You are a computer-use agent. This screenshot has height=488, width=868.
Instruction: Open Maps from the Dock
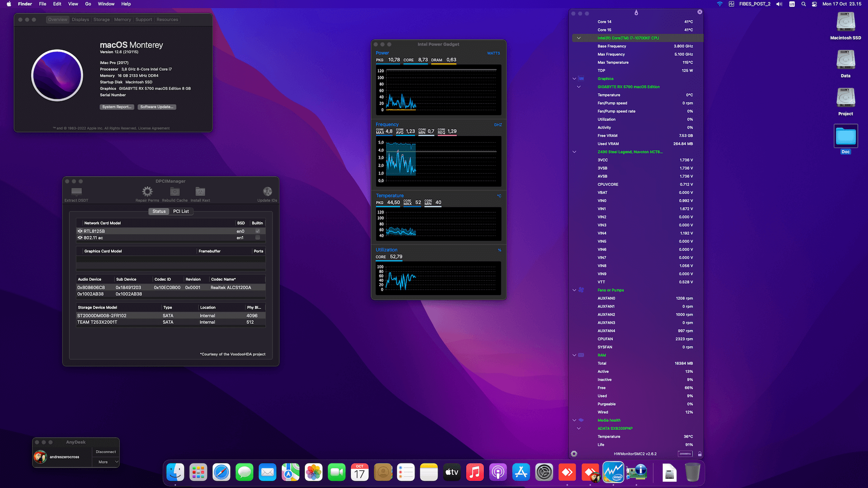point(291,473)
